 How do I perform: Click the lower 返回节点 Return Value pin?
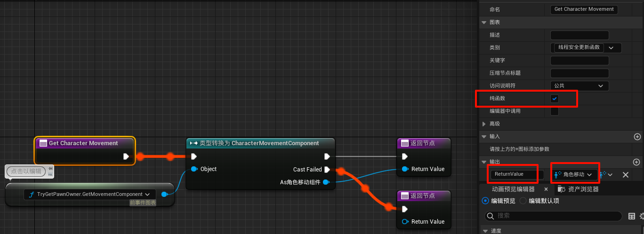point(404,222)
